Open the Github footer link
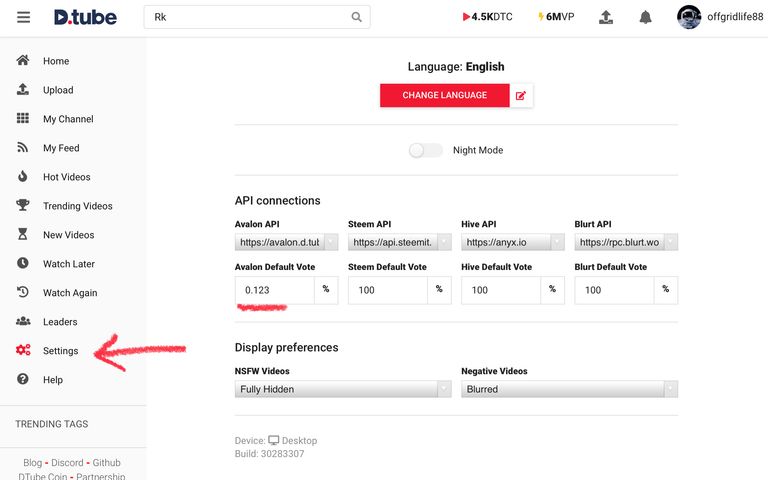768x480 pixels. 106,462
